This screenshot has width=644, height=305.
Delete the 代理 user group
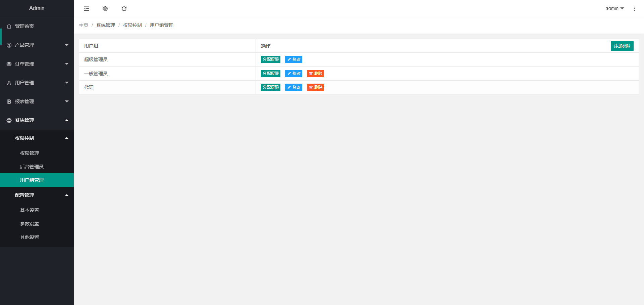315,87
